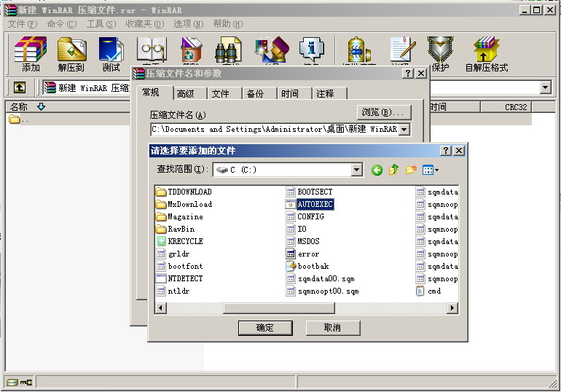This screenshot has height=392, width=561.
Task: Click the 取消 button in file dialog
Action: tap(332, 328)
